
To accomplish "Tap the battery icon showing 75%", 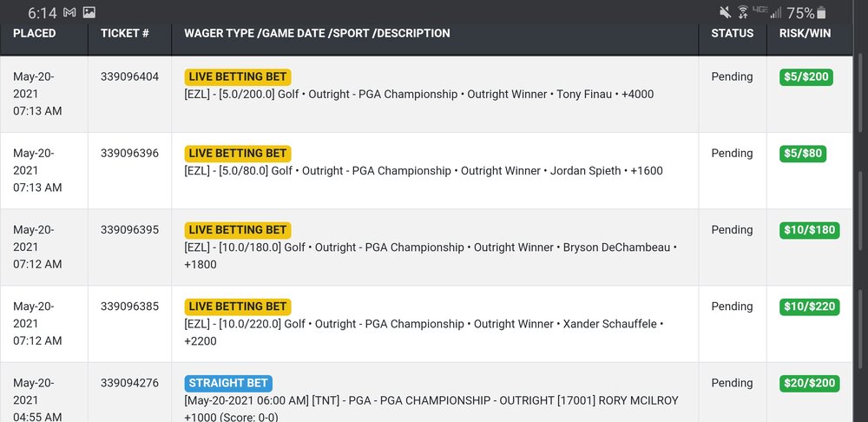I will tap(821, 13).
